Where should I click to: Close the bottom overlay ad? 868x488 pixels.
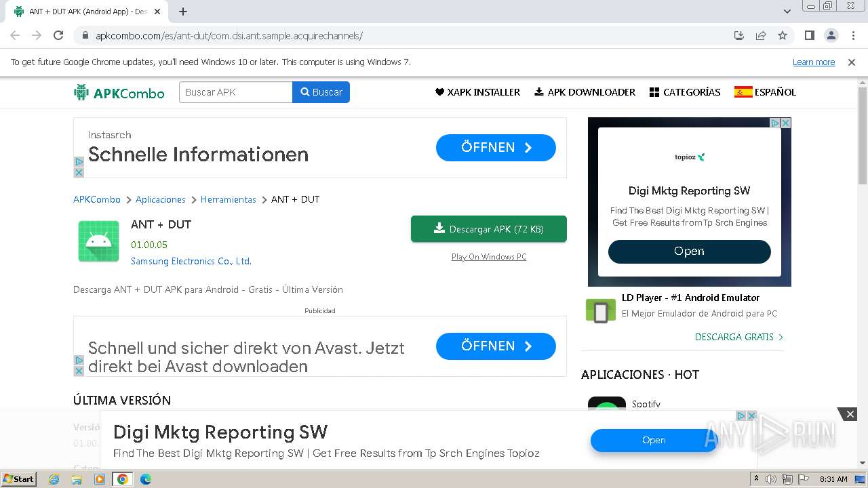(850, 414)
